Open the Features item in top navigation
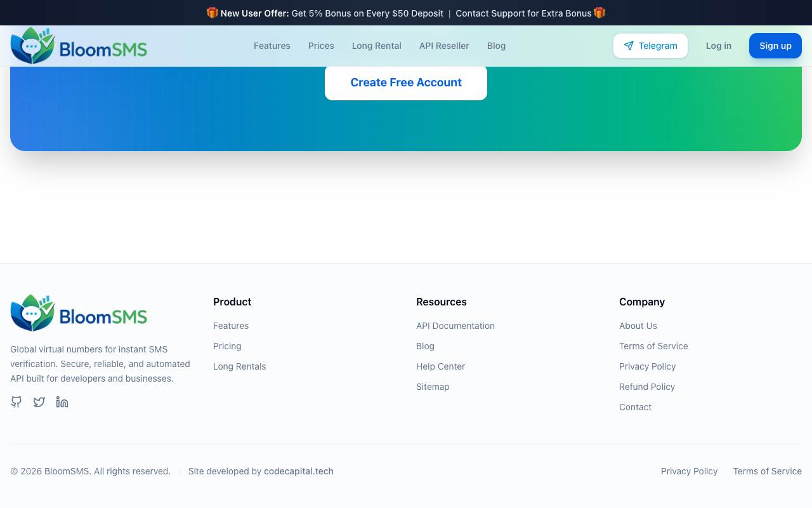 [x=272, y=46]
